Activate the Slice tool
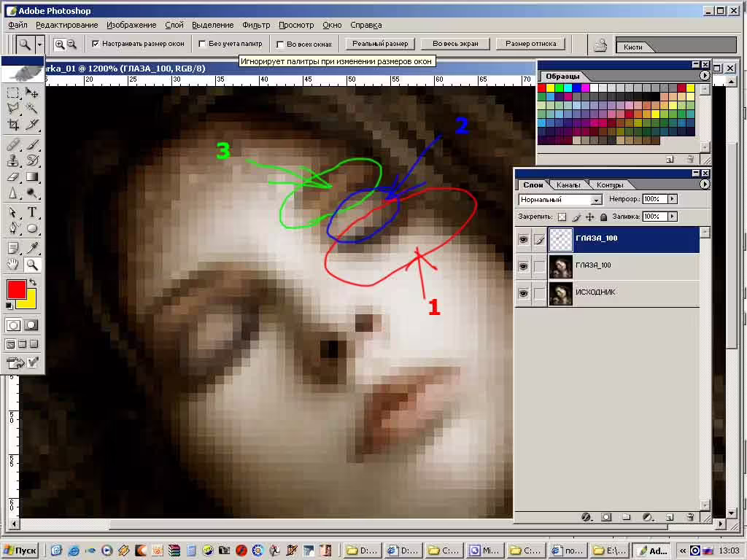747x560 pixels. (32, 125)
